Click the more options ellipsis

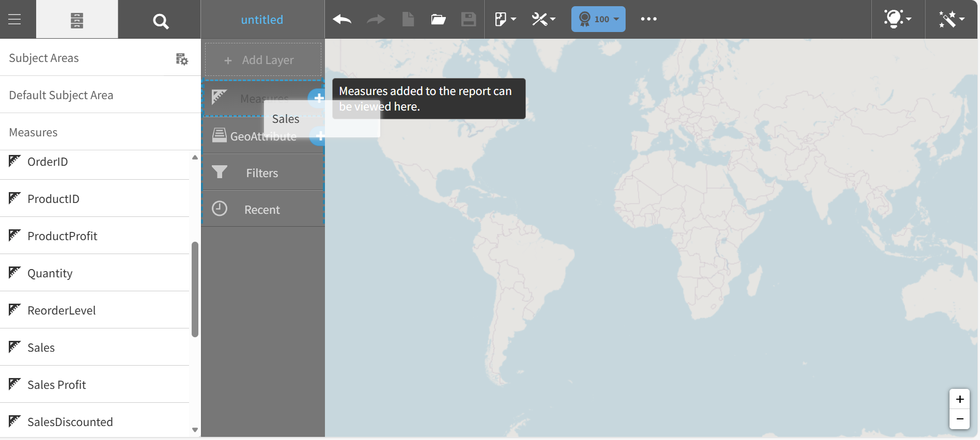648,19
